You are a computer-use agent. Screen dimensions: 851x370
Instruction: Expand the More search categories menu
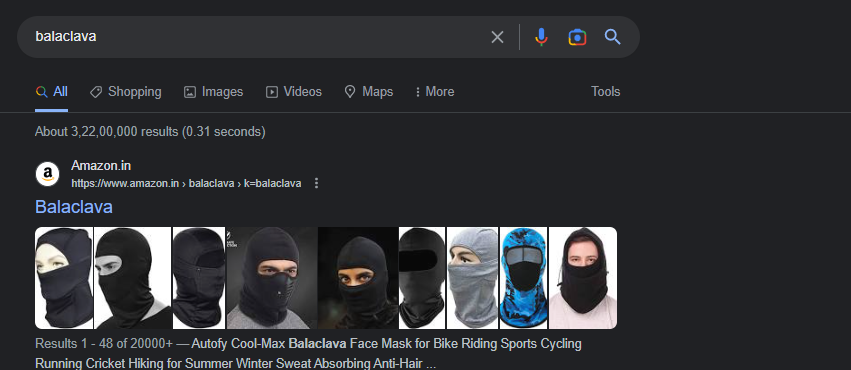[x=434, y=92]
